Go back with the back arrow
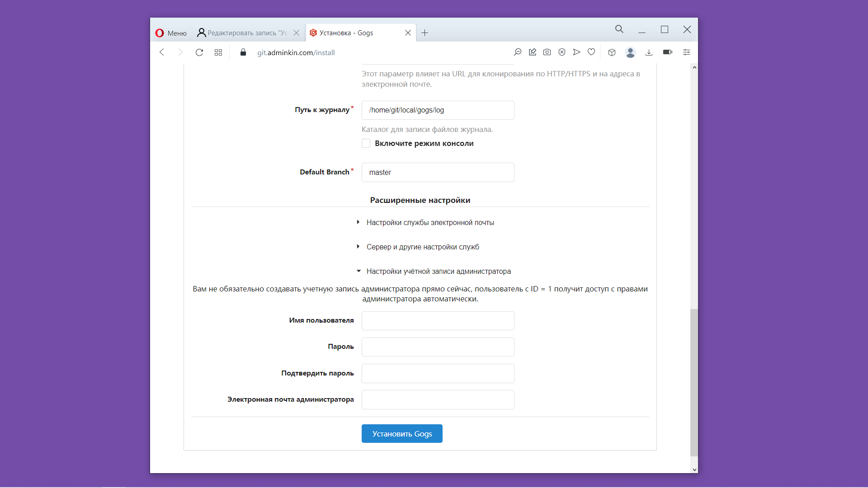 coord(162,52)
